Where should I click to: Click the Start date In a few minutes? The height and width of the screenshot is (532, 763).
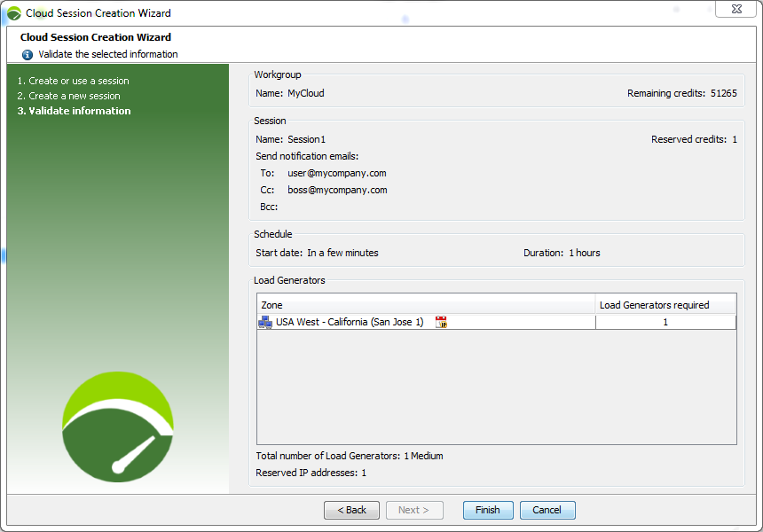pyautogui.click(x=342, y=253)
